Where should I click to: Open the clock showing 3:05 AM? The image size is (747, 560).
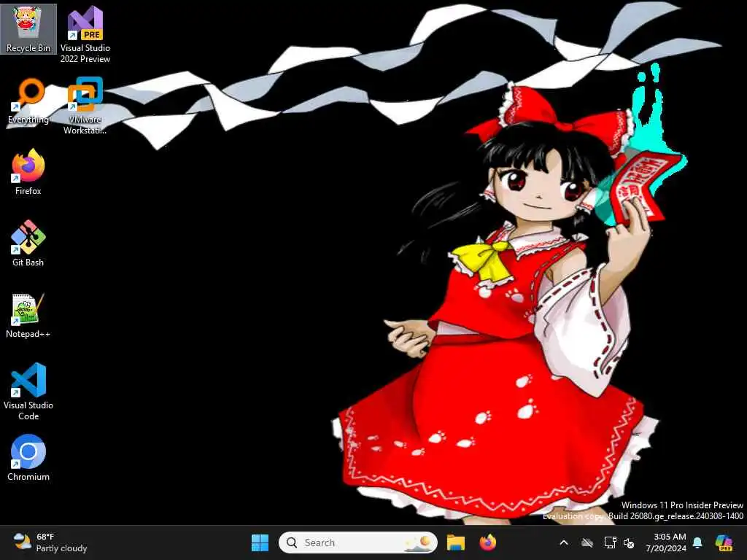666,542
